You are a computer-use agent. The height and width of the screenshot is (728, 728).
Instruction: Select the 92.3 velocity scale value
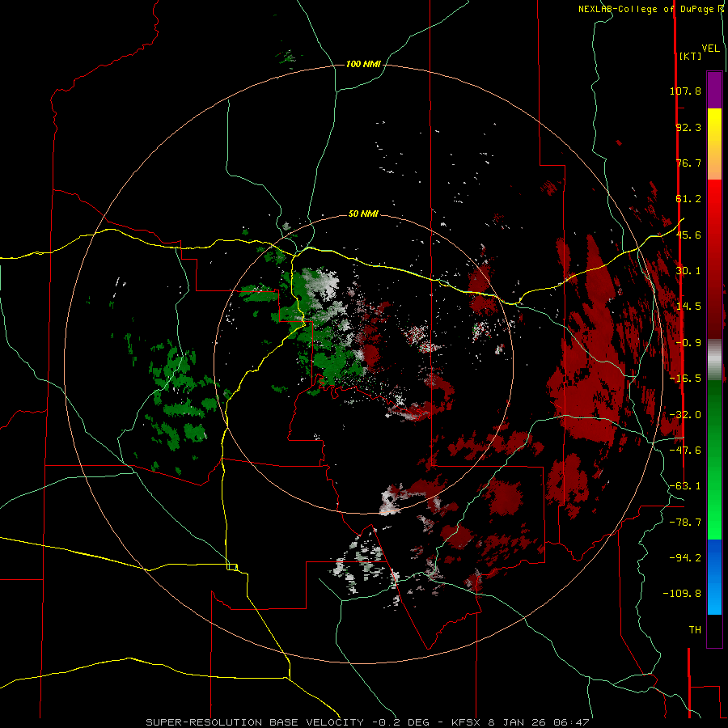click(x=688, y=127)
